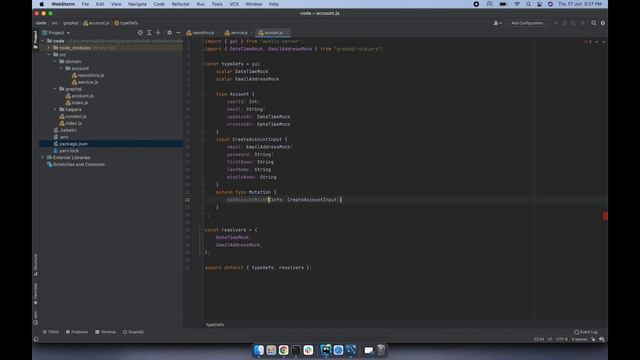Screen dimensions: 640x360
Task: Open IDE settings gear at top right
Action: pyautogui.click(x=603, y=23)
